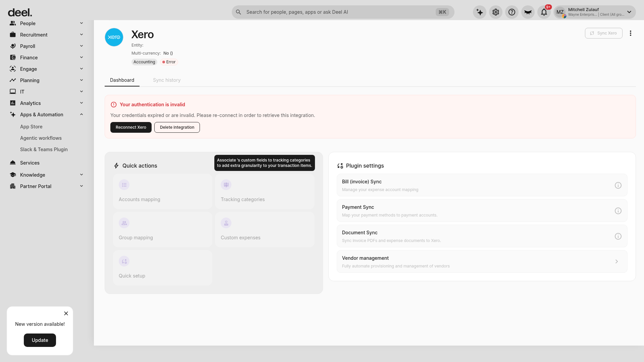Open Services in the sidebar
644x362 pixels.
[x=30, y=163]
